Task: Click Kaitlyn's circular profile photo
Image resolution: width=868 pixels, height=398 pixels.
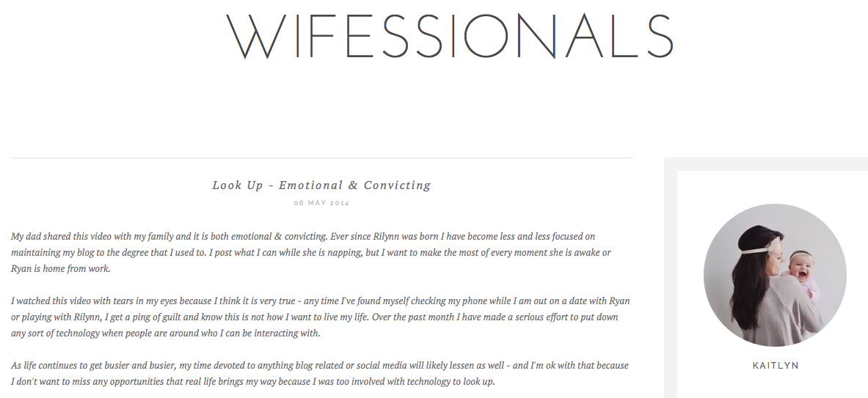Action: tap(775, 276)
